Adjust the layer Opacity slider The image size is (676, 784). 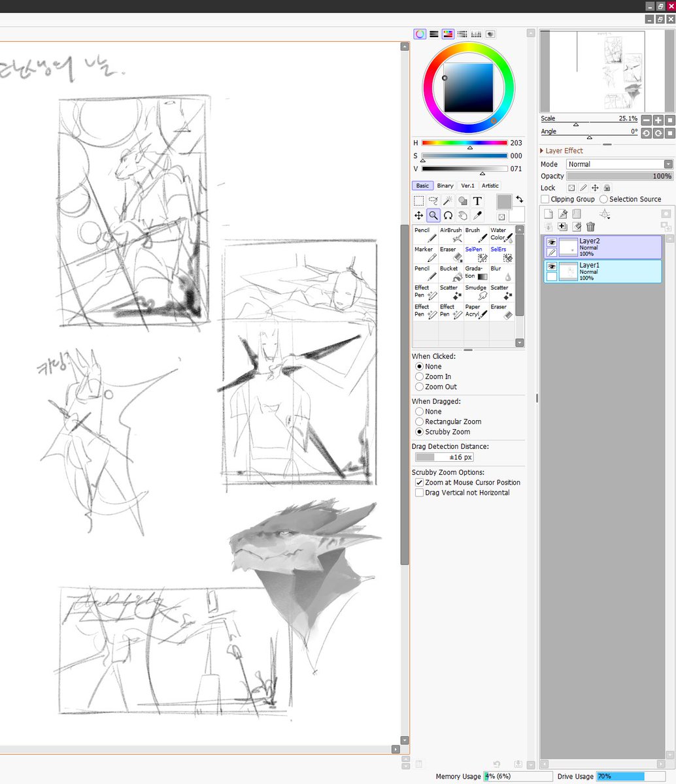tap(620, 176)
